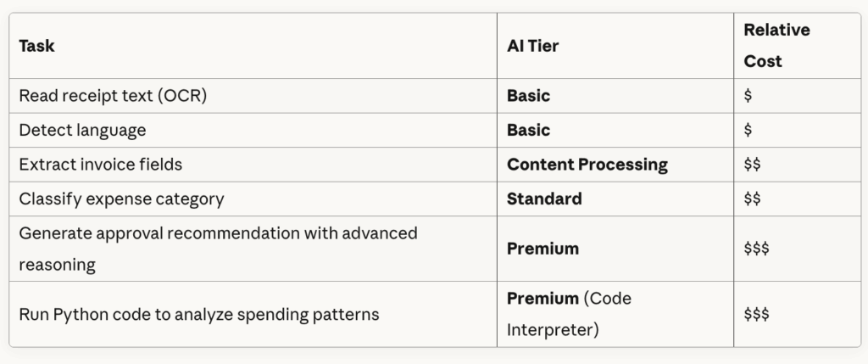Image resolution: width=868 pixels, height=364 pixels.
Task: Select the "Extract invoice fields" cell
Action: (x=100, y=164)
